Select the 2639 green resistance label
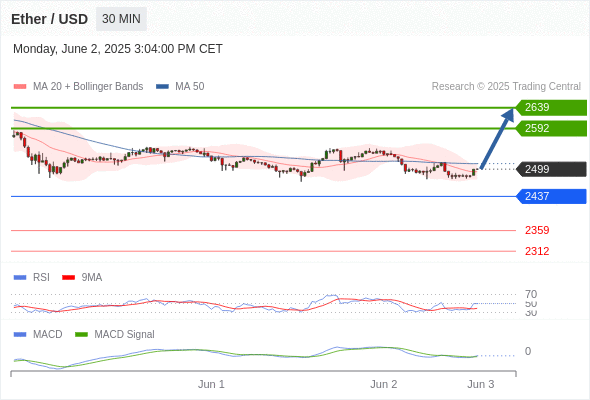This screenshot has width=590, height=400. 551,108
